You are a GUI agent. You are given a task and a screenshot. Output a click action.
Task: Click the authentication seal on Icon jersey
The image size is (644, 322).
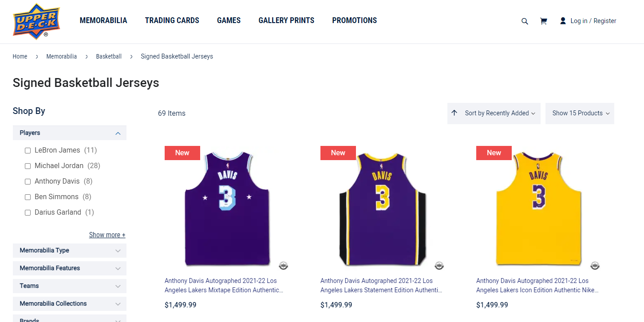[x=595, y=266]
